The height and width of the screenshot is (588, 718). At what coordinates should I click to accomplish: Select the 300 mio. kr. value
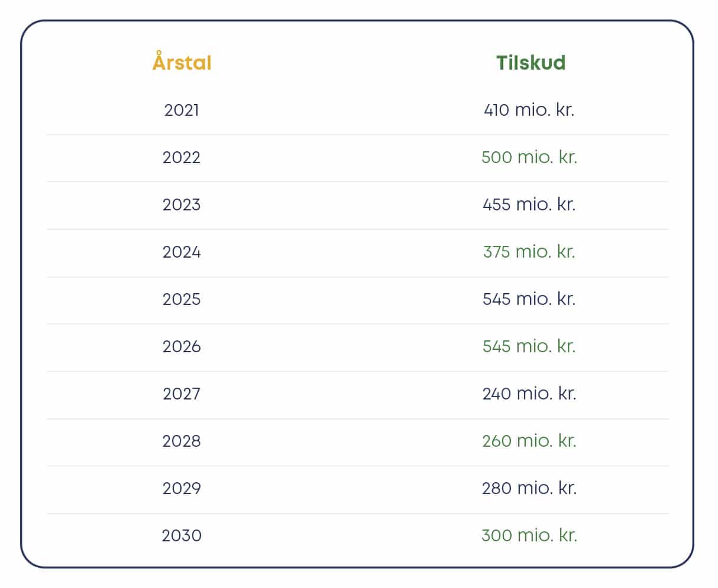coord(529,535)
